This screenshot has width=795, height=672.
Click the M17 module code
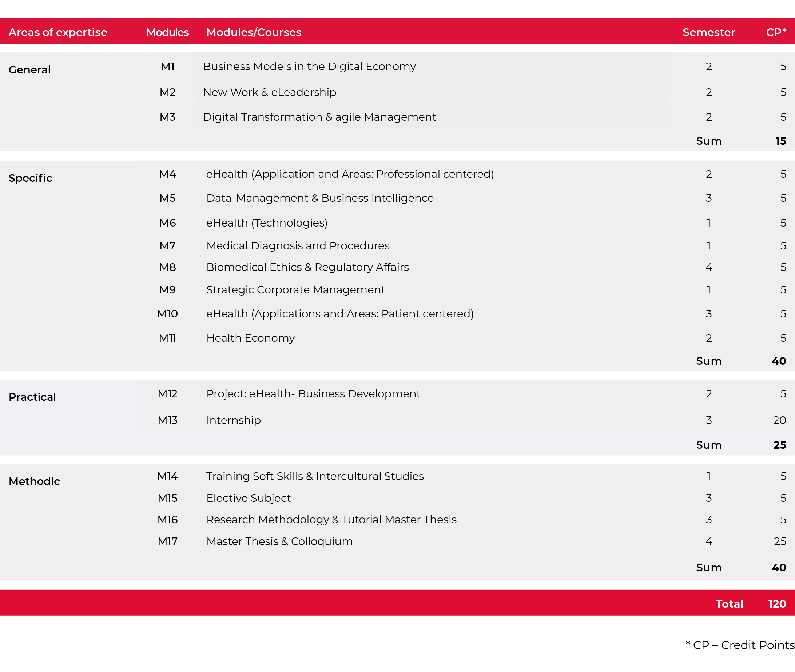coord(167,542)
